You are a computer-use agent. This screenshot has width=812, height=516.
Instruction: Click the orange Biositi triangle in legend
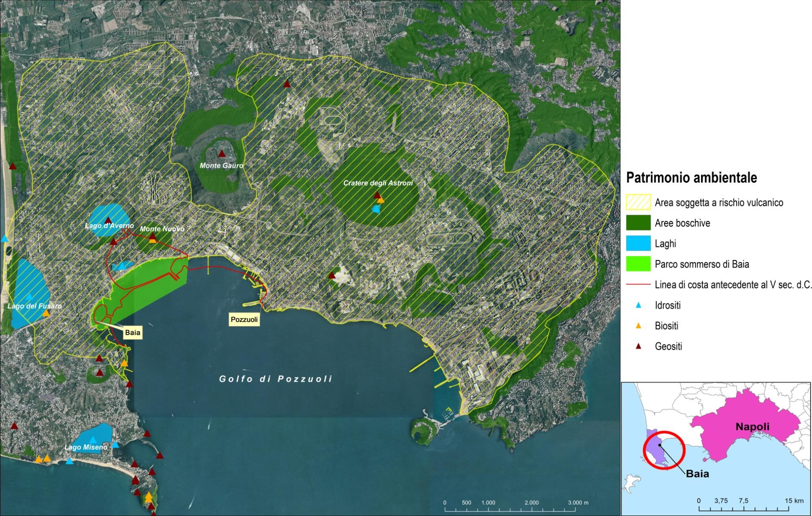click(638, 326)
